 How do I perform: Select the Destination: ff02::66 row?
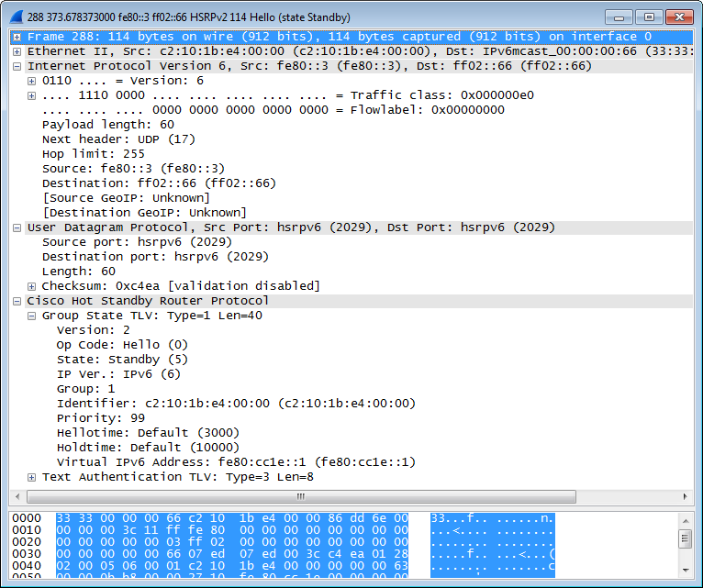159,183
